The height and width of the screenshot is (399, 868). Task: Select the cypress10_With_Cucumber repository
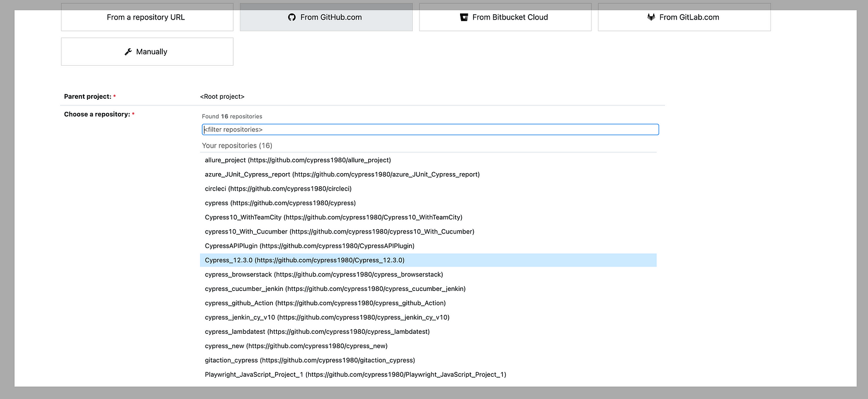coord(339,232)
